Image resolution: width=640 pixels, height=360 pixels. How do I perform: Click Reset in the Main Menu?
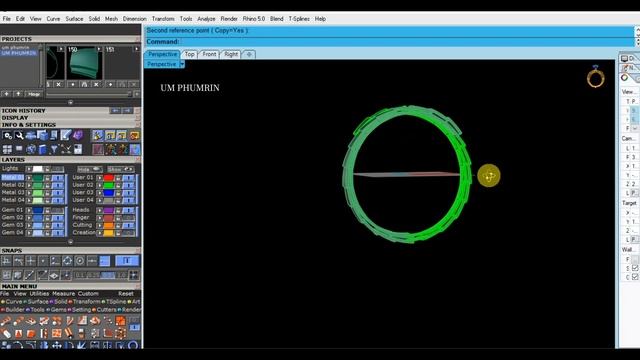click(126, 293)
